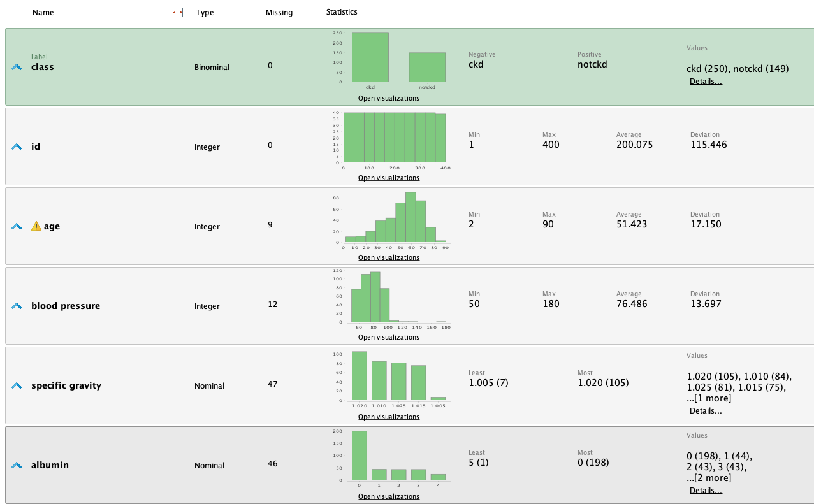Image resolution: width=814 pixels, height=504 pixels.
Task: Click the column resize icon near Type
Action: tap(178, 13)
